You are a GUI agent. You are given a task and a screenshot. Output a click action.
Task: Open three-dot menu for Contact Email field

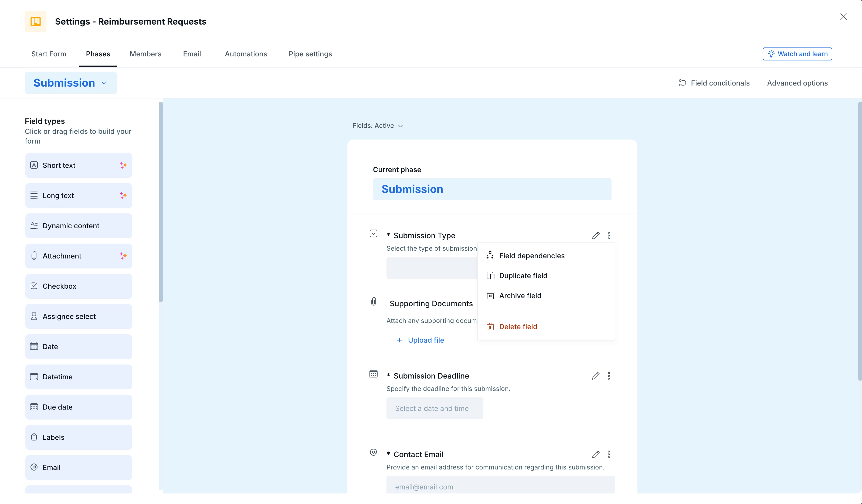pyautogui.click(x=609, y=454)
